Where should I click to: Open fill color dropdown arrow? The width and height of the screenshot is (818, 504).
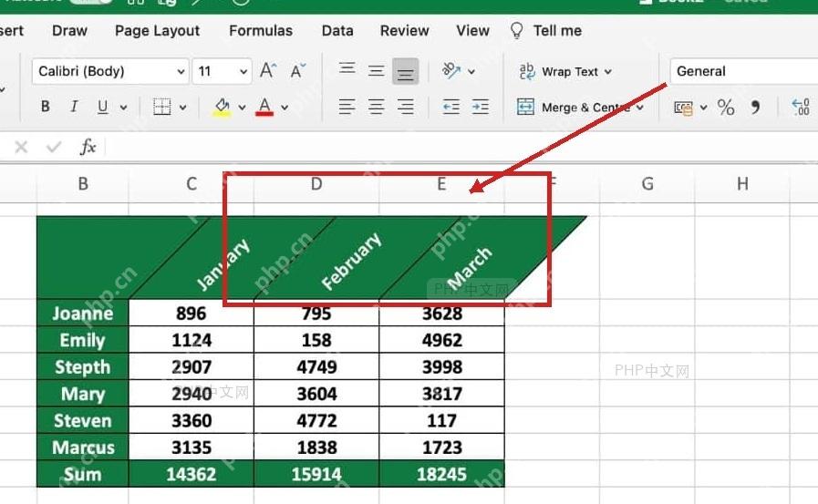tap(242, 108)
